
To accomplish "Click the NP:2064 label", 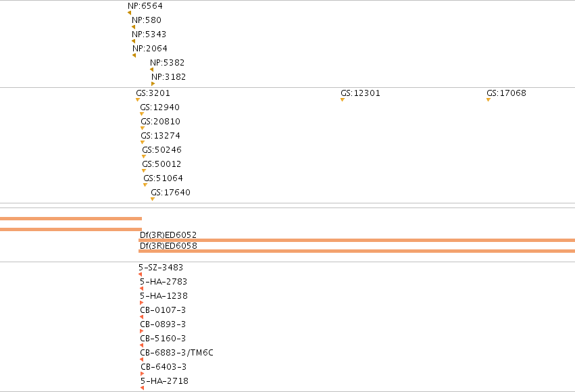I will pyautogui.click(x=149, y=49).
